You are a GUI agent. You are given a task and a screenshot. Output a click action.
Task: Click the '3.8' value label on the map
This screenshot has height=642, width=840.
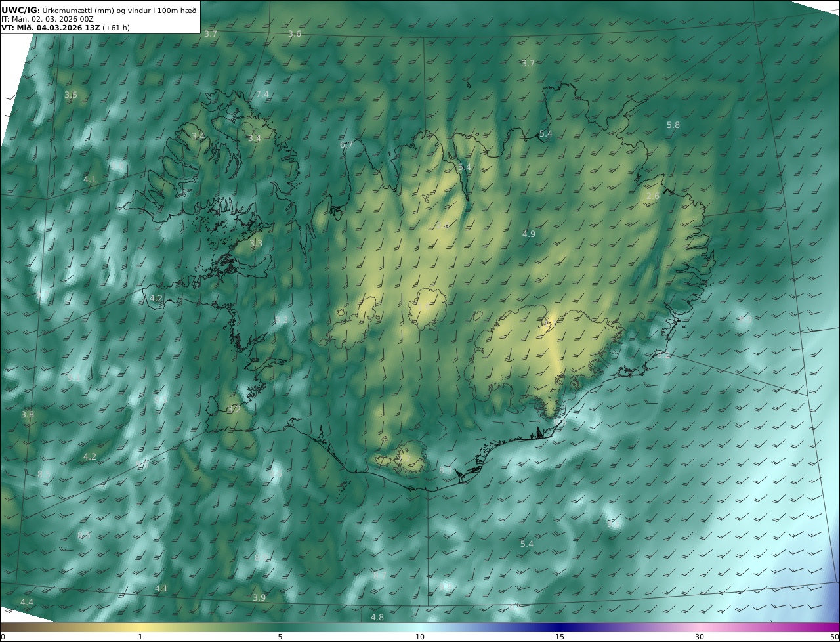(28, 415)
